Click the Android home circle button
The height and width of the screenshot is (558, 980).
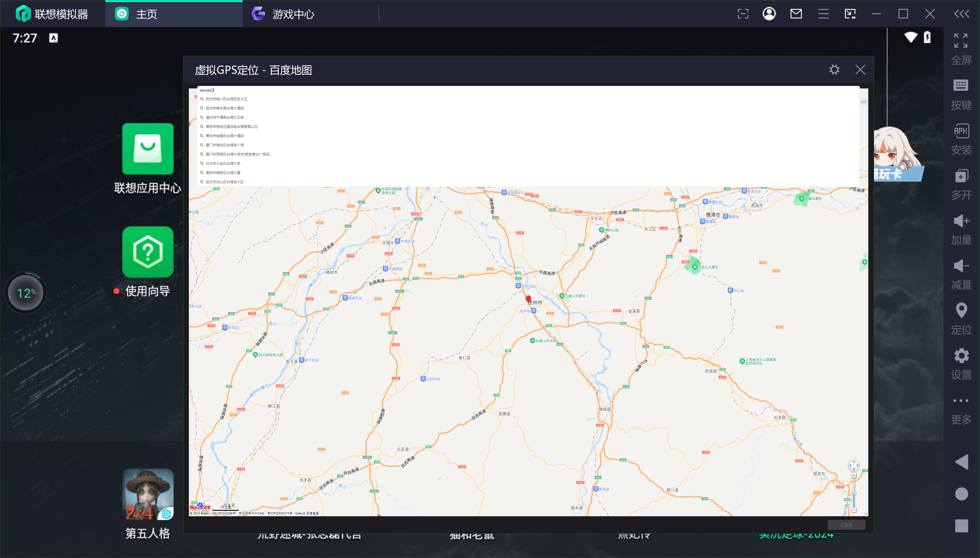click(x=961, y=494)
